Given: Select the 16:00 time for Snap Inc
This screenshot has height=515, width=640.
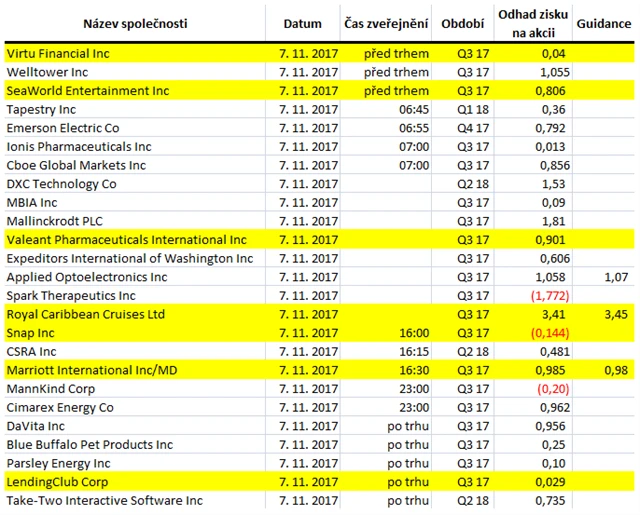Looking at the screenshot, I should [414, 333].
